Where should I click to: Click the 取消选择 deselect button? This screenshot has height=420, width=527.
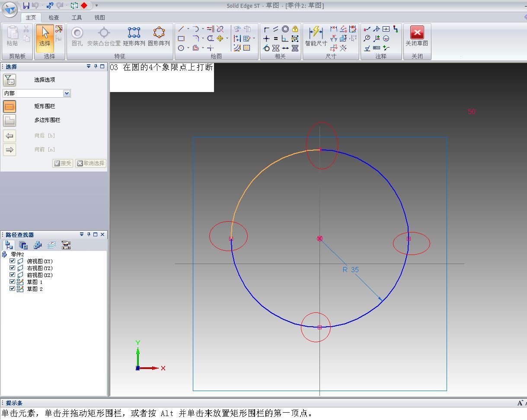tap(91, 163)
